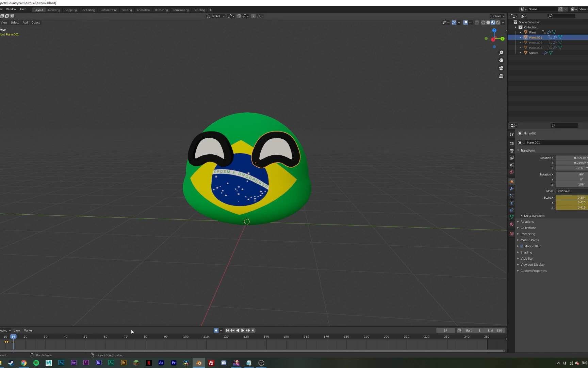This screenshot has height=368, width=588.
Task: Play the animation forward
Action: coord(243,331)
